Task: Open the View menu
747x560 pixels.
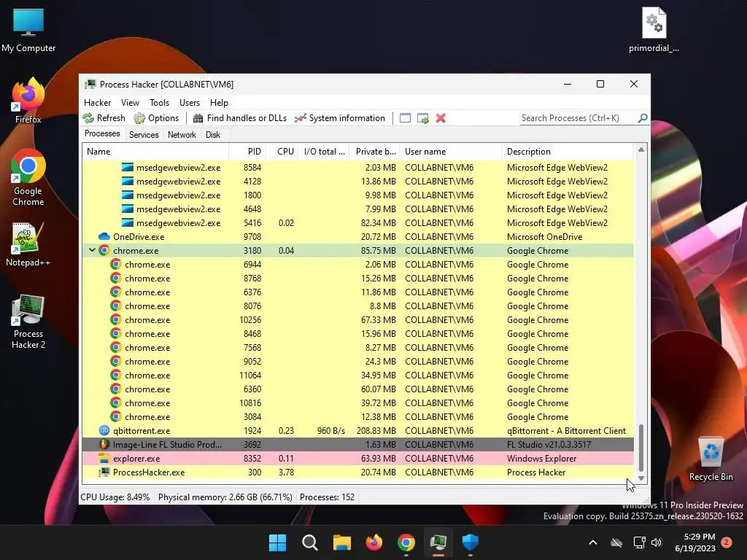Action: click(130, 103)
